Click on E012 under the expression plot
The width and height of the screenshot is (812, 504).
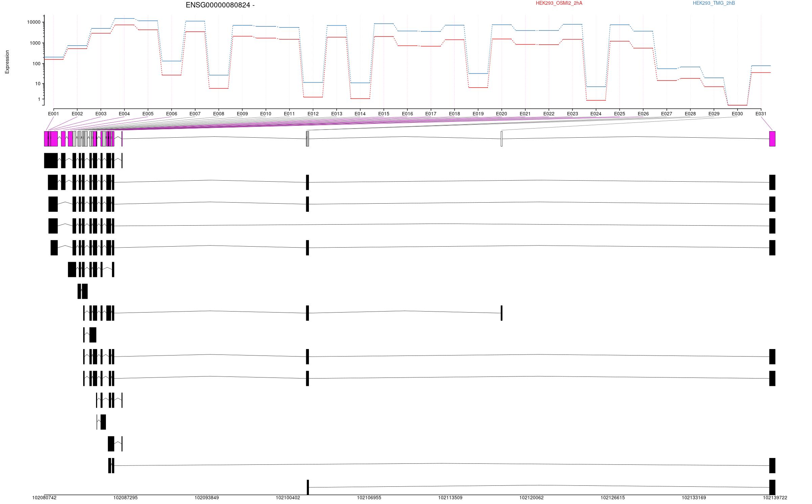(313, 114)
